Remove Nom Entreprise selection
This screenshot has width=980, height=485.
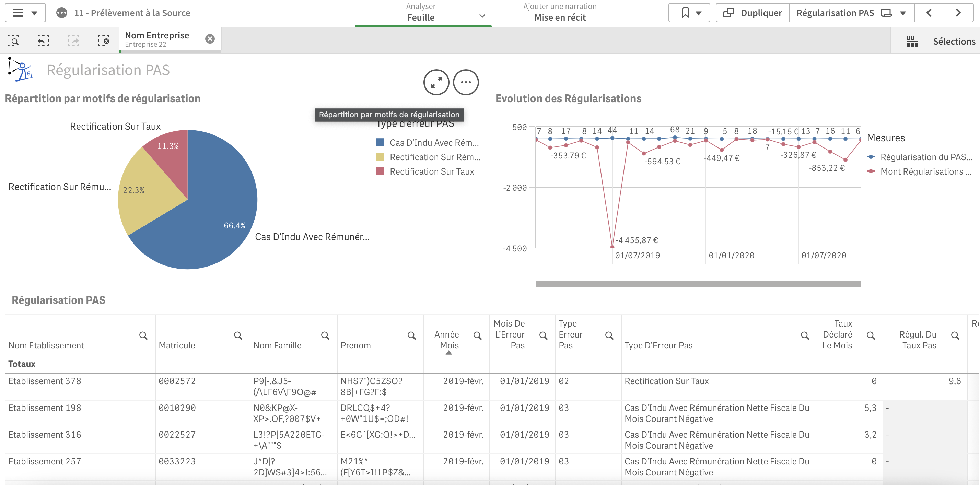point(210,39)
